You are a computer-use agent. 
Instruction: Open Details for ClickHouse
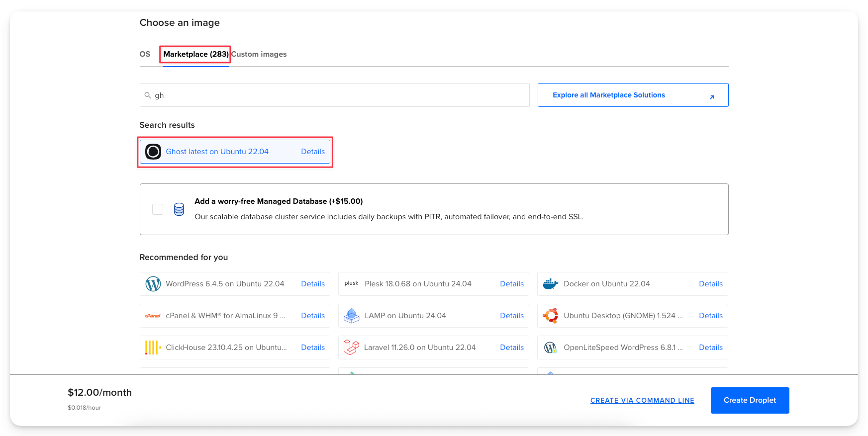click(x=313, y=348)
